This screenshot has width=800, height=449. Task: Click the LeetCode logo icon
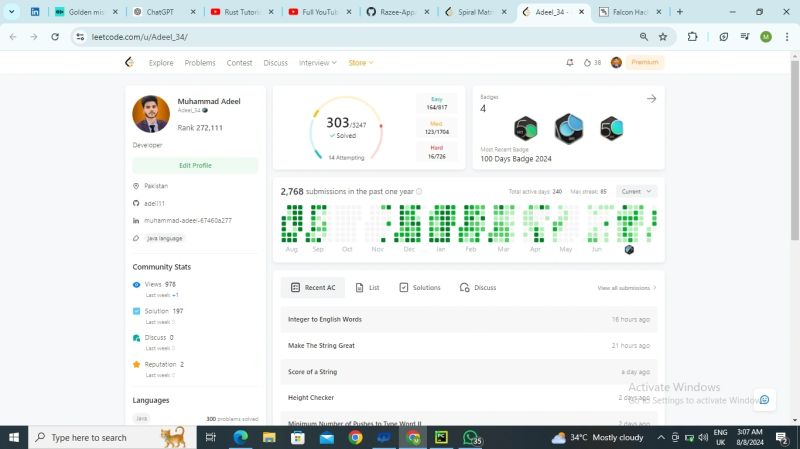click(x=129, y=62)
